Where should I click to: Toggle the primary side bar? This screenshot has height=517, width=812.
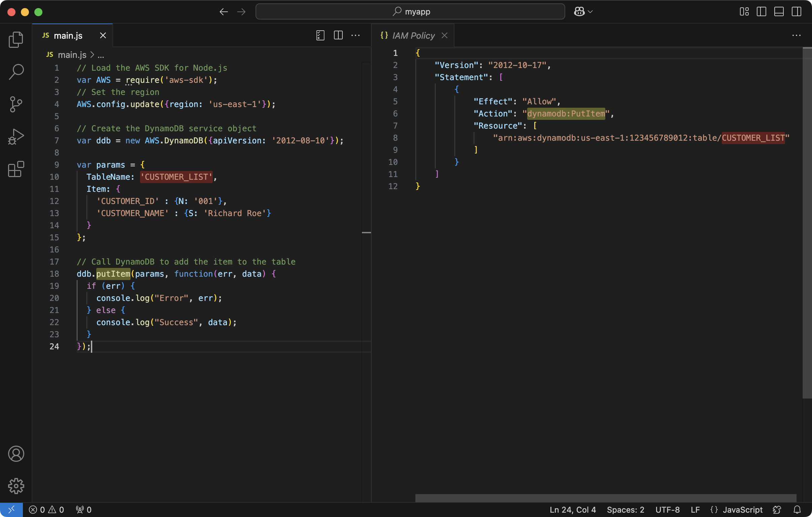point(761,12)
